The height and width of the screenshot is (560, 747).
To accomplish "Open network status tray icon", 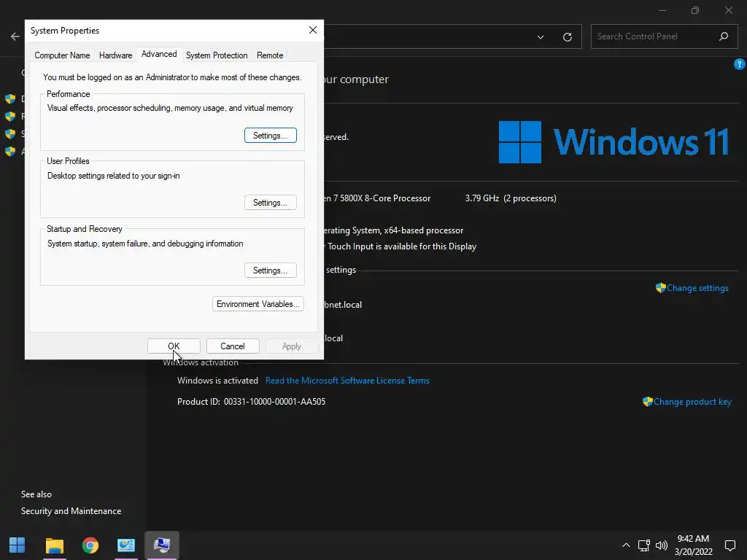I will point(643,545).
